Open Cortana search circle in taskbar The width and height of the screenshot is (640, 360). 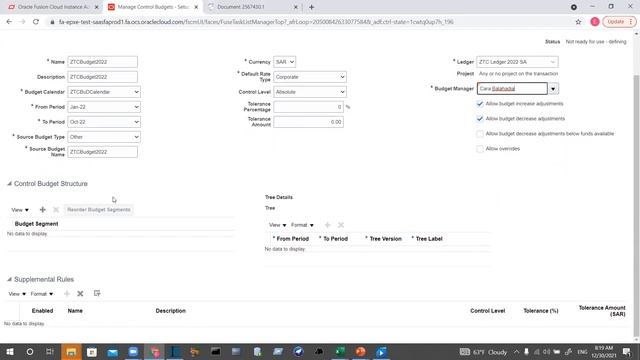(30, 351)
